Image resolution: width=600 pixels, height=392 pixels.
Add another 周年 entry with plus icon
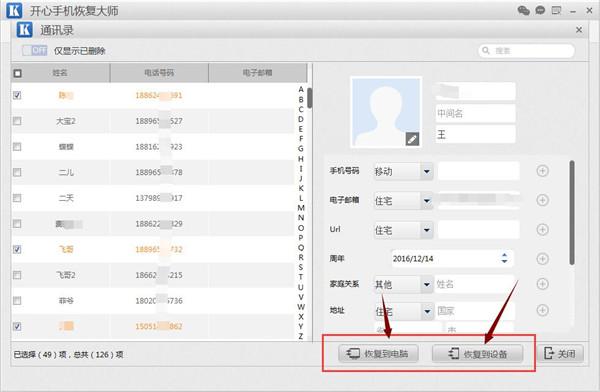tap(542, 259)
